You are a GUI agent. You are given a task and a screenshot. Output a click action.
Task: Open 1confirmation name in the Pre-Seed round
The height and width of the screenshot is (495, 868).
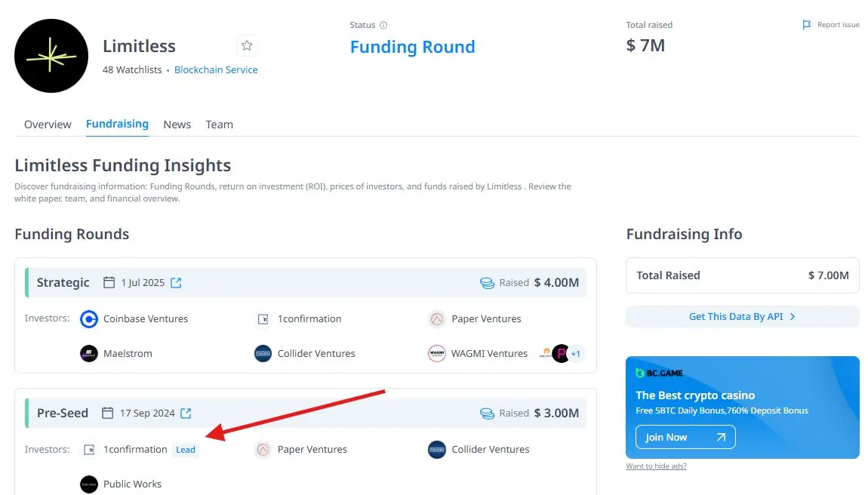(135, 450)
